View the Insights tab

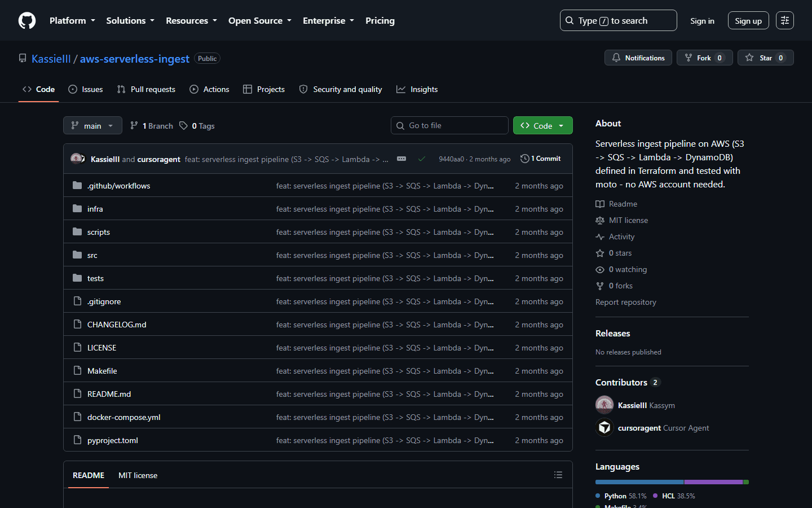pos(417,89)
